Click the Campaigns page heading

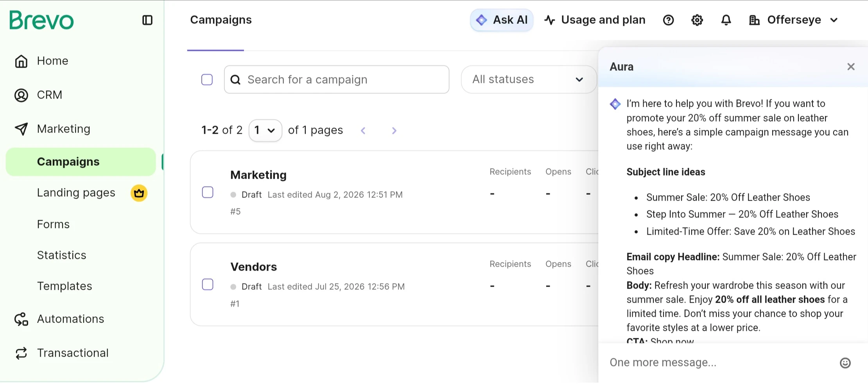(221, 20)
